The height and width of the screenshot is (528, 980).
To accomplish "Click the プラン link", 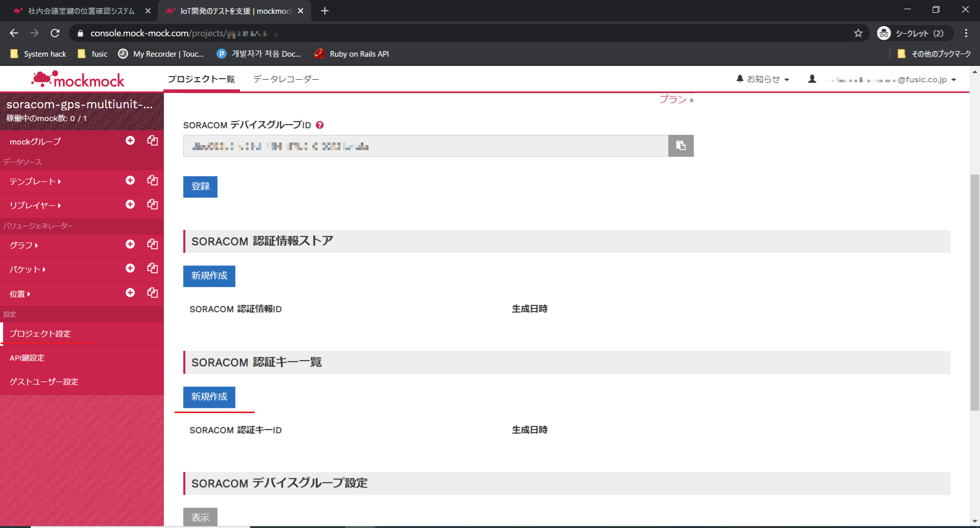I will click(673, 100).
